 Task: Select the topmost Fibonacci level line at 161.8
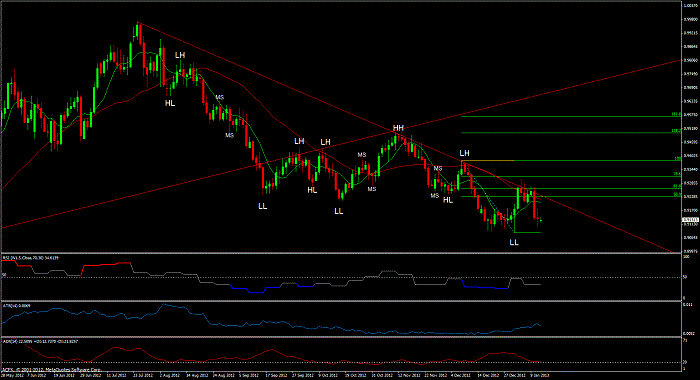point(571,116)
